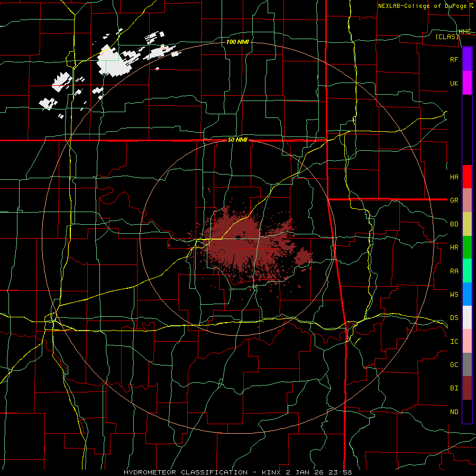The height and width of the screenshot is (476, 476).
Task: Click the WS blue legend swatch
Action: pyautogui.click(x=467, y=294)
